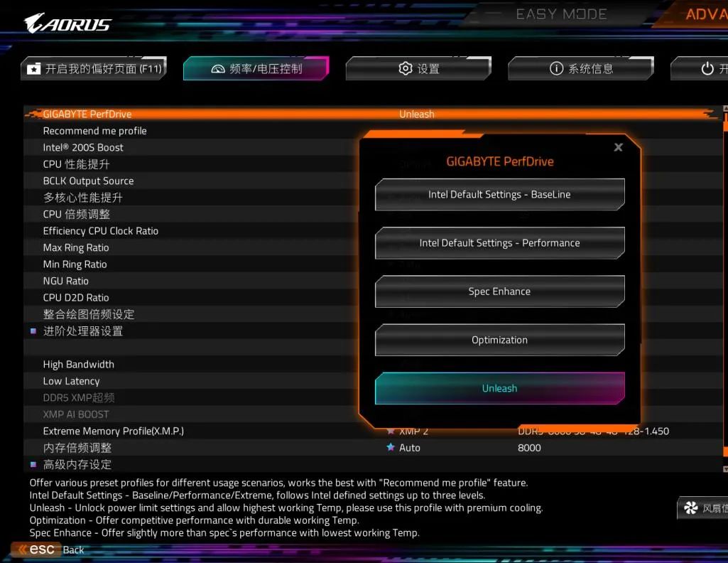Screen dimensions: 728x563
Task: Click the fan info icon
Action: click(x=690, y=508)
